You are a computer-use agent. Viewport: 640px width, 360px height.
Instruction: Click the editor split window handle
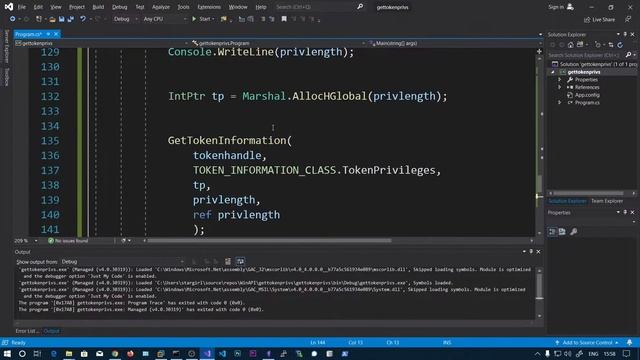539,51
